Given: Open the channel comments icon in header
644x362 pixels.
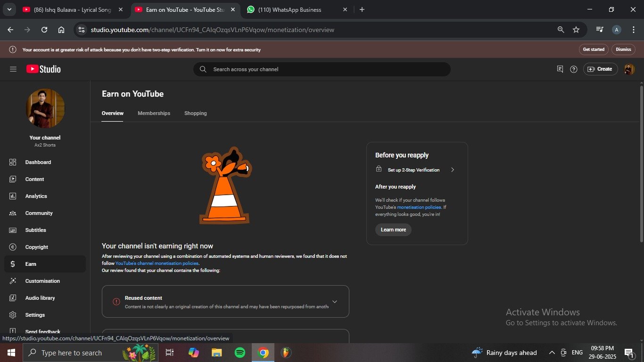Looking at the screenshot, I should pyautogui.click(x=560, y=69).
